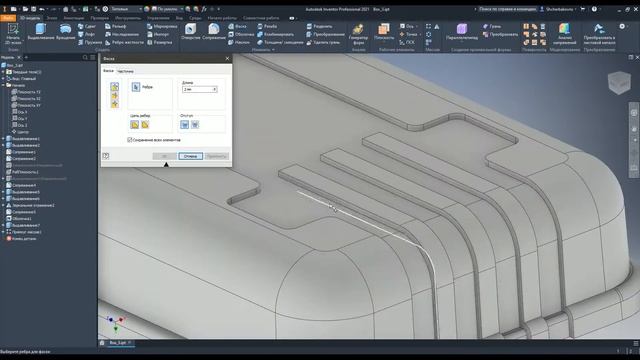Screen dimensions: 640x360
Task: Switch to the Аннотации ribbon tab
Action: tap(74, 18)
